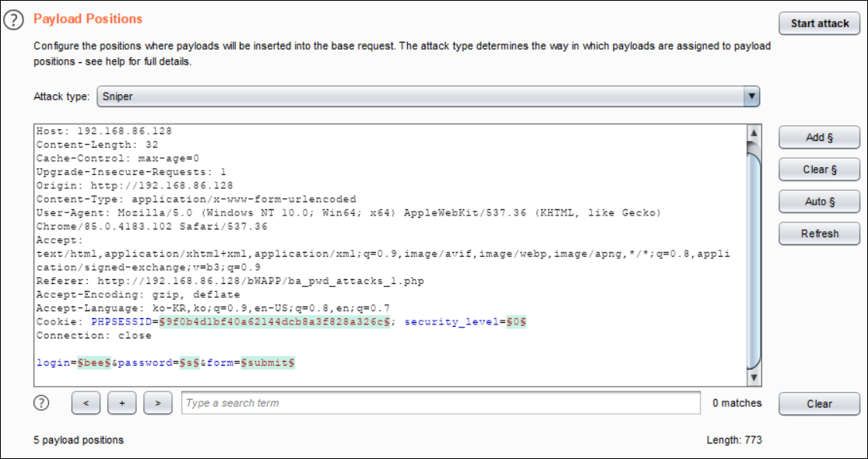Viewport: 868px width, 459px height.
Task: Click the help icon beside search controls
Action: point(41,402)
